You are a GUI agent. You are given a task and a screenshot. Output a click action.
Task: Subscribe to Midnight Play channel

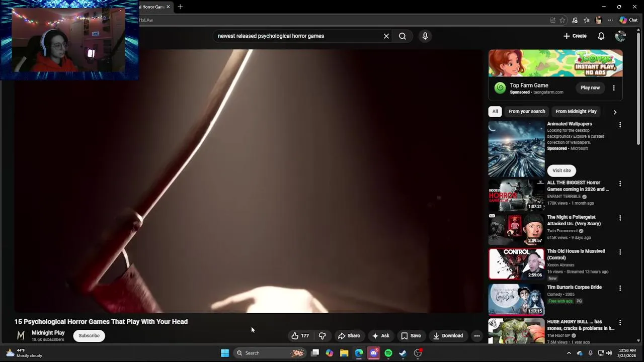point(89,336)
